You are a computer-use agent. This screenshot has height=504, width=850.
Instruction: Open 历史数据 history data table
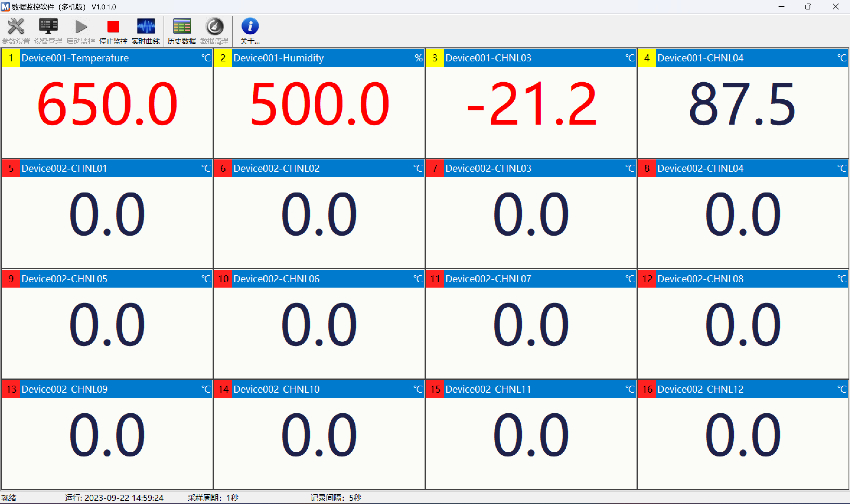pos(182,31)
